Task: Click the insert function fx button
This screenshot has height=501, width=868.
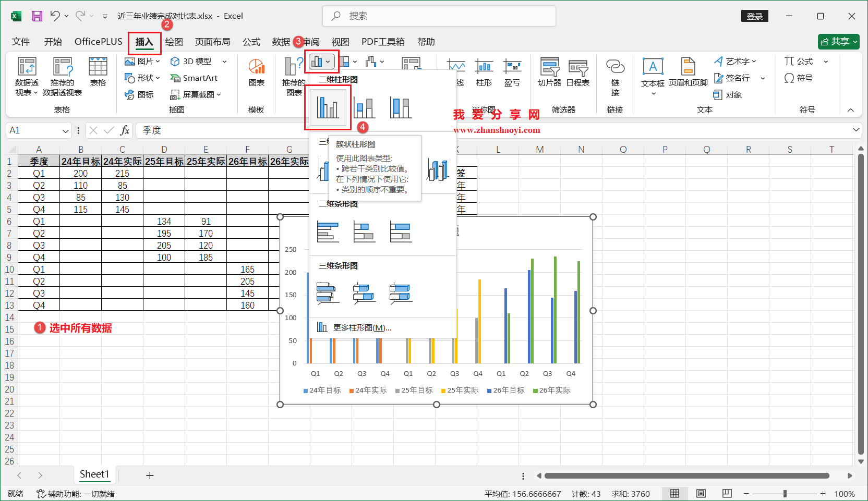Action: [x=125, y=130]
